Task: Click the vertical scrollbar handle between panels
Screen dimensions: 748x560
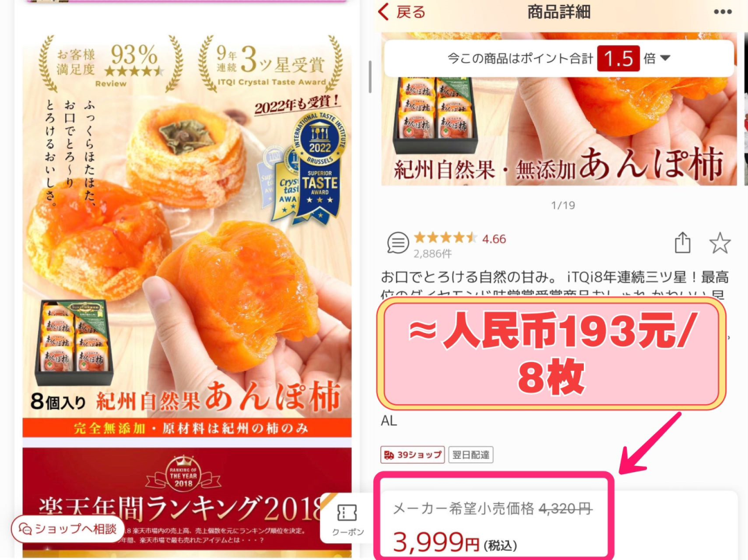Action: pos(370,77)
